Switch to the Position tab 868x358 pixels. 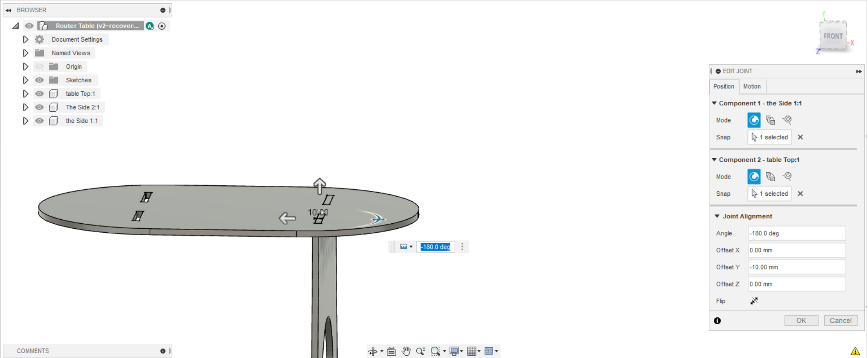[724, 86]
